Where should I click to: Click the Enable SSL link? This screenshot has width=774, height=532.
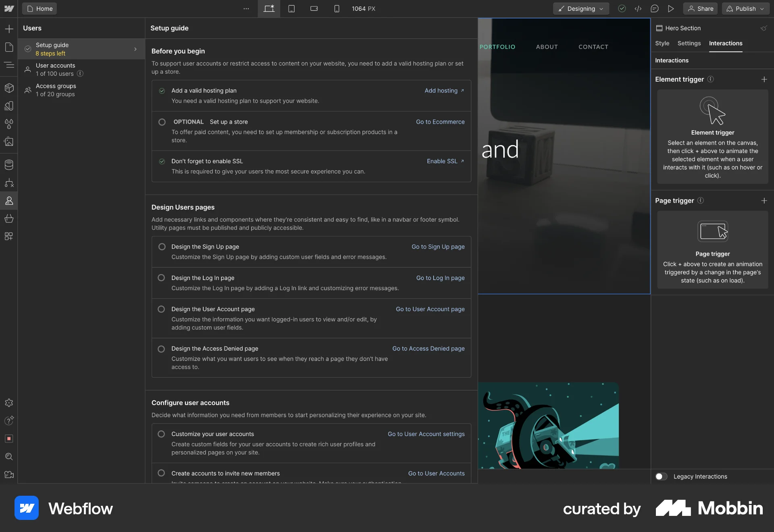coord(443,161)
